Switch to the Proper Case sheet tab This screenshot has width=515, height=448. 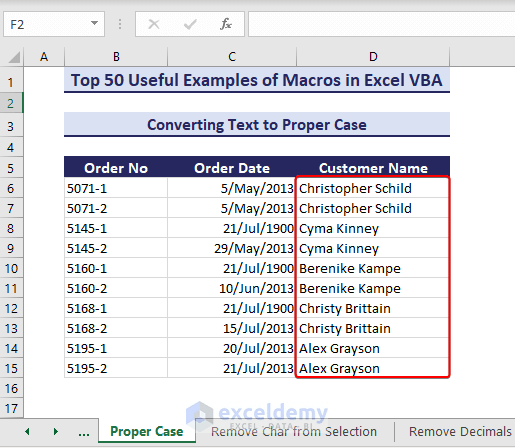coord(147,431)
